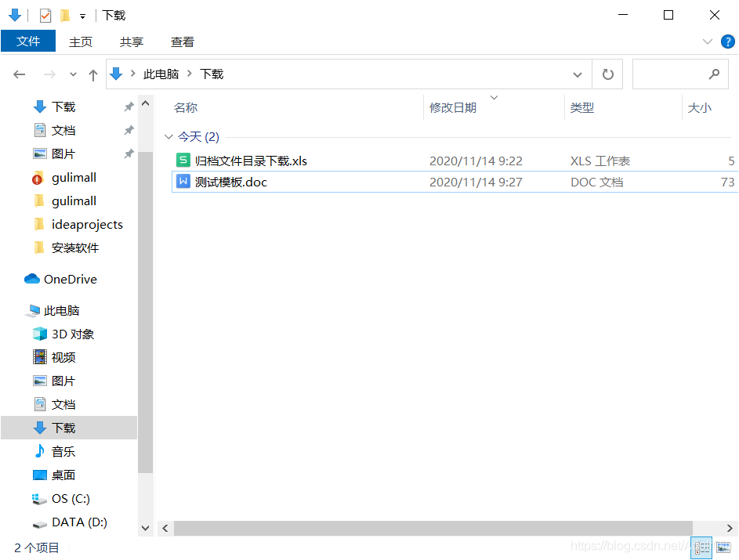Click the horizontal scroll right arrow
Image resolution: width=739 pixels, height=560 pixels.
coord(730,529)
